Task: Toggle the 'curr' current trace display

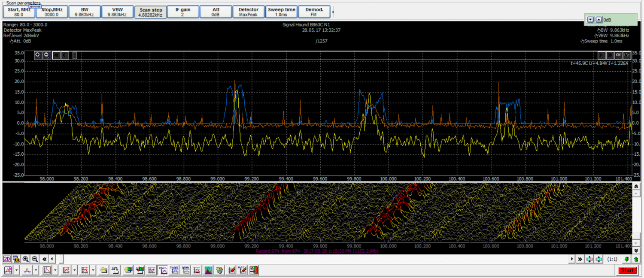Action: [x=163, y=270]
